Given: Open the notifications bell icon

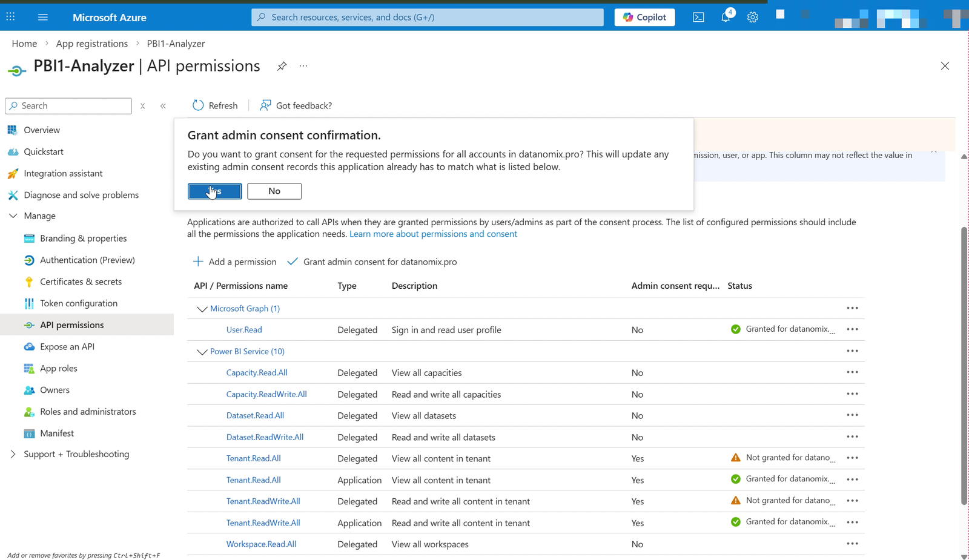Looking at the screenshot, I should point(726,17).
